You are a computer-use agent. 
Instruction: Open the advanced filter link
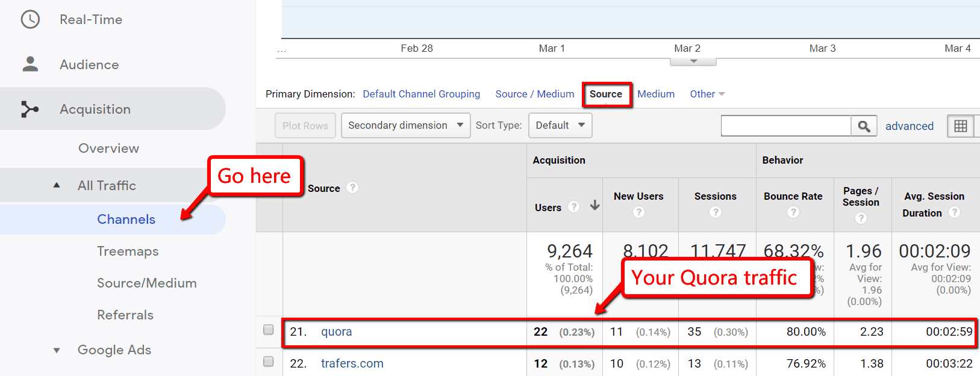[x=910, y=126]
